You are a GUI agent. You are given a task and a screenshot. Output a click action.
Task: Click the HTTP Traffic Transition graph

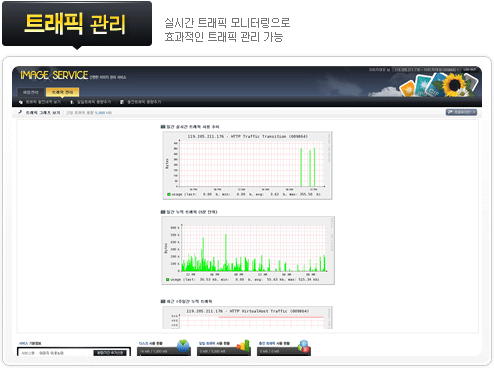(247, 166)
